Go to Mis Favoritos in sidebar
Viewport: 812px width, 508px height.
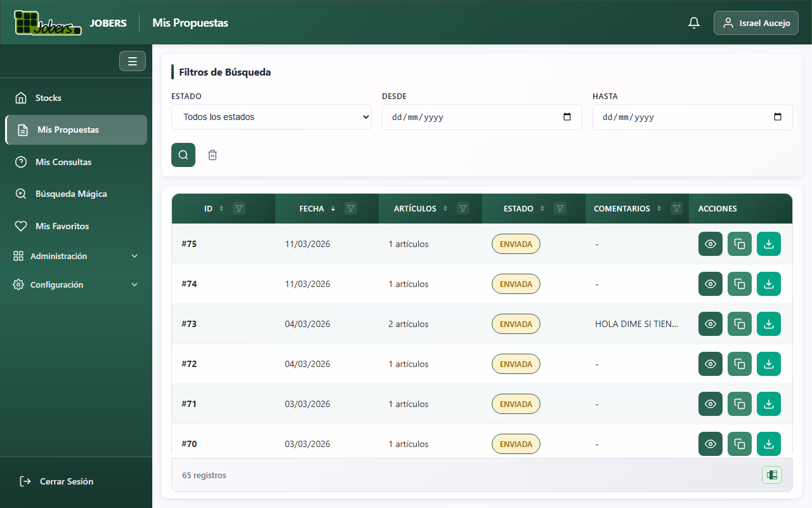pyautogui.click(x=62, y=226)
